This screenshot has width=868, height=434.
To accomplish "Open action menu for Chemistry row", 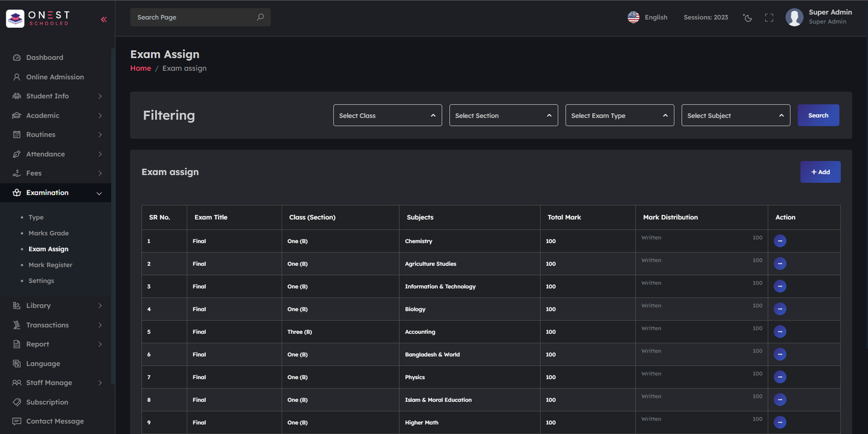I will point(780,241).
